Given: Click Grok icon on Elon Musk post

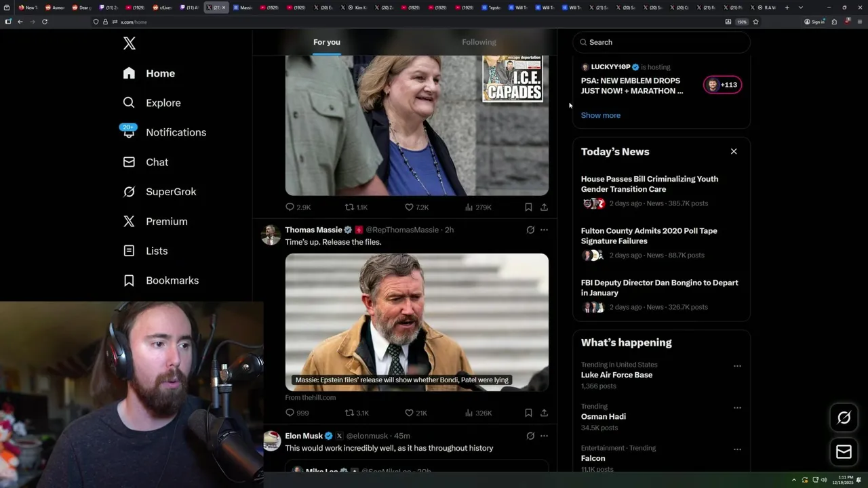Looking at the screenshot, I should [530, 436].
